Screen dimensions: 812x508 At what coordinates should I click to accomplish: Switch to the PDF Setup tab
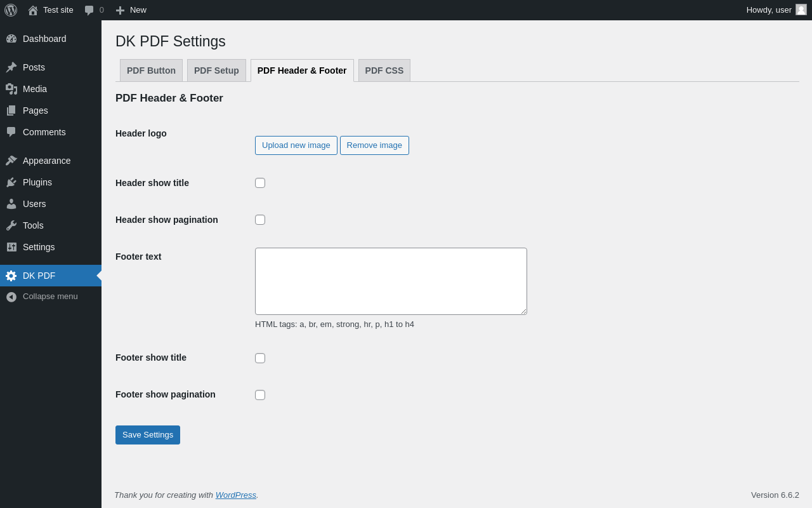pyautogui.click(x=216, y=70)
